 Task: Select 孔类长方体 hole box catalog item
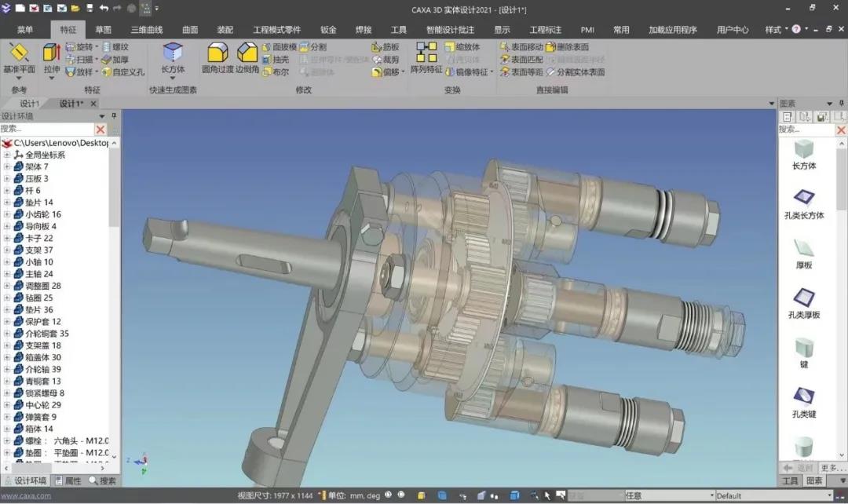(x=804, y=203)
